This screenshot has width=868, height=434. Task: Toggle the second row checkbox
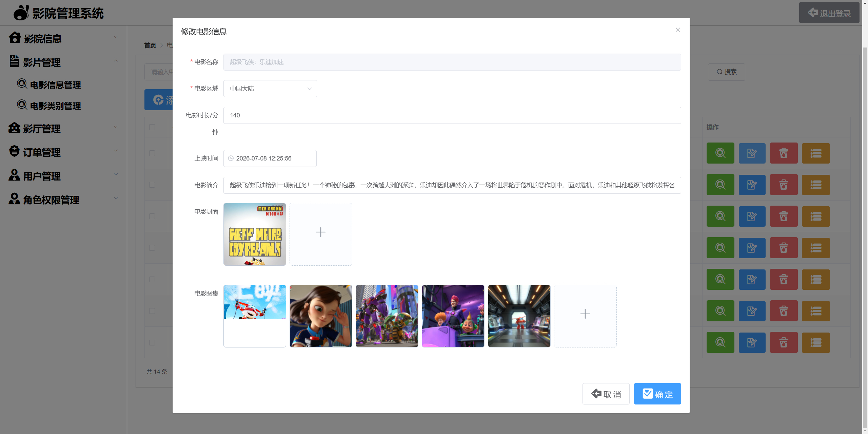pos(152,185)
